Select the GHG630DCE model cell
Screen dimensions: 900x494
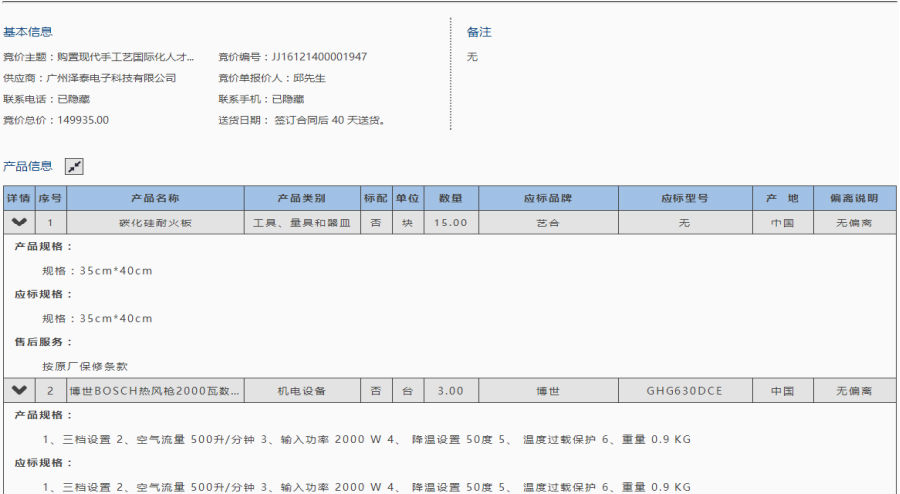coord(684,390)
